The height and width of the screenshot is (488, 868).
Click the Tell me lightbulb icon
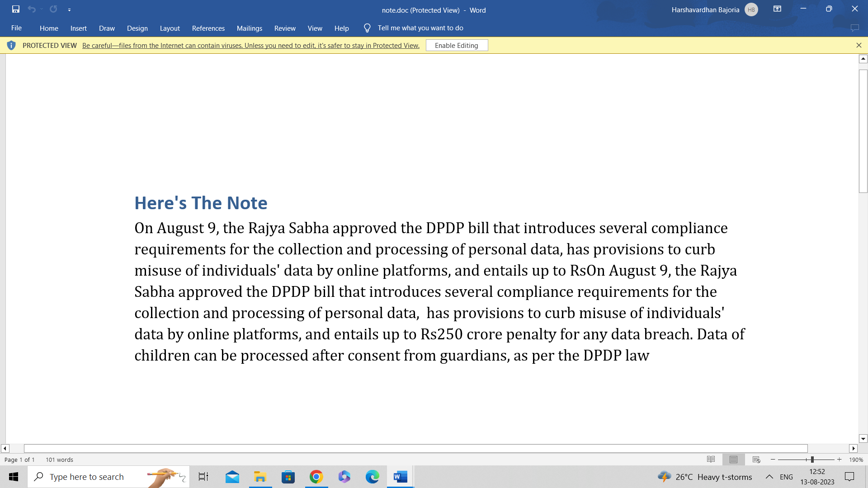[x=367, y=28]
